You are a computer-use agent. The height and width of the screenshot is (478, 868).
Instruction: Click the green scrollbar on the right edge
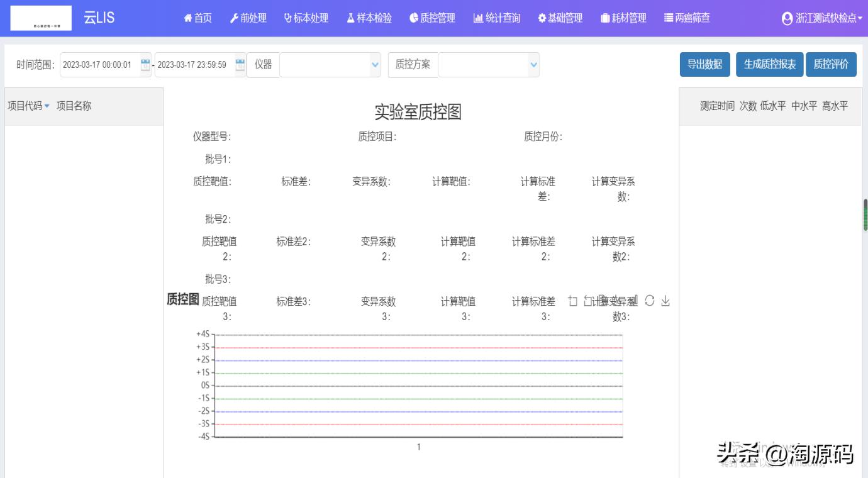(x=864, y=214)
